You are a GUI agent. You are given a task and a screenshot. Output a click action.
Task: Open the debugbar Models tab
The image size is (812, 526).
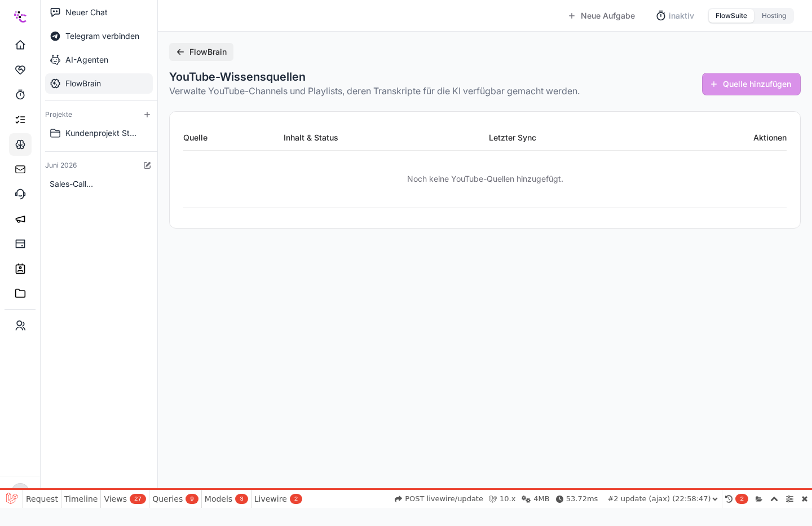[226, 499]
